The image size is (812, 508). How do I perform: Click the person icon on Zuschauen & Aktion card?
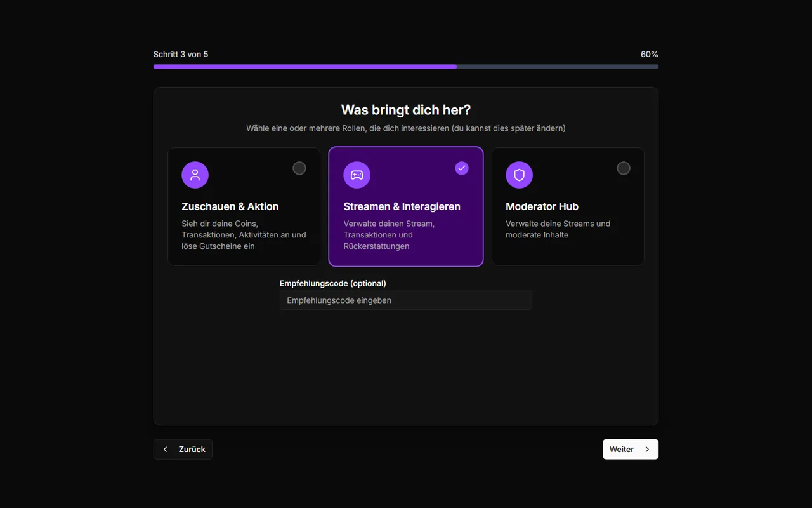(x=195, y=175)
